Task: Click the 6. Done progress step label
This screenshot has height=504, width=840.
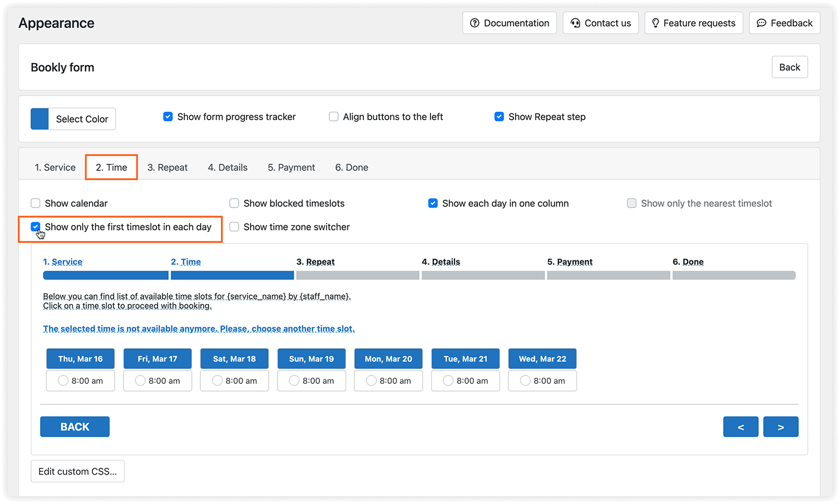Action: coord(688,262)
